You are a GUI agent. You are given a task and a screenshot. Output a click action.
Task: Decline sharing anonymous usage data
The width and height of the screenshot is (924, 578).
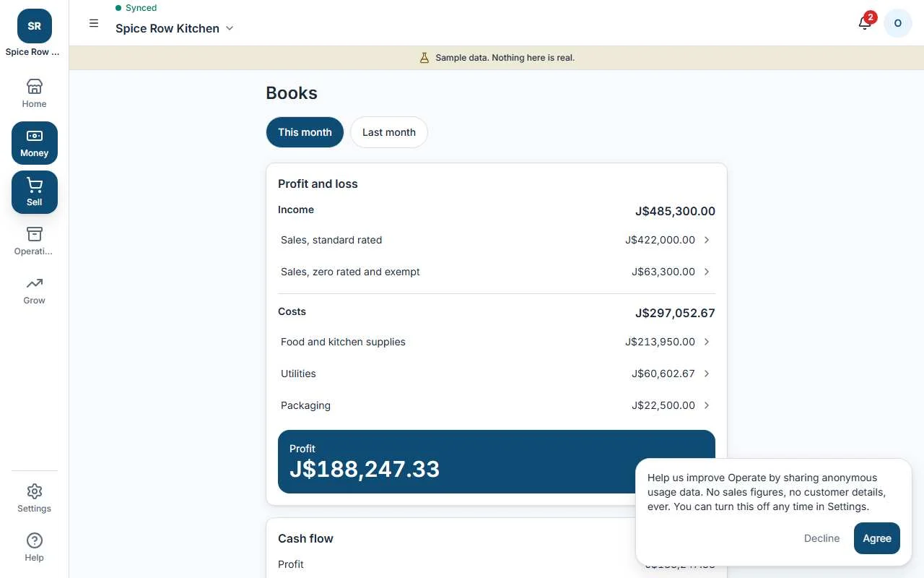[821, 538]
